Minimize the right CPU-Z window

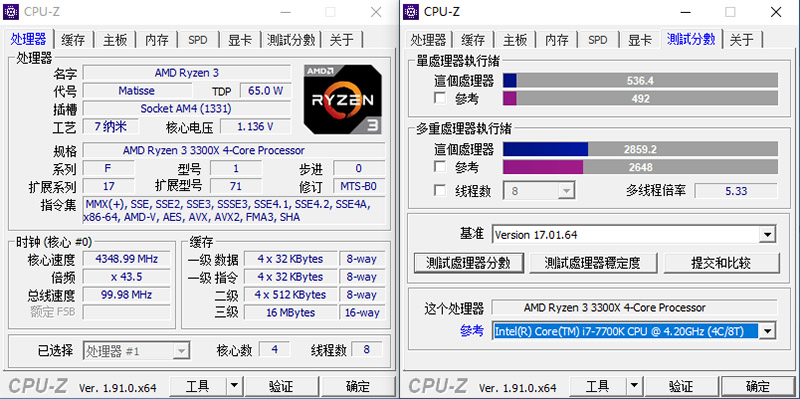[685, 12]
